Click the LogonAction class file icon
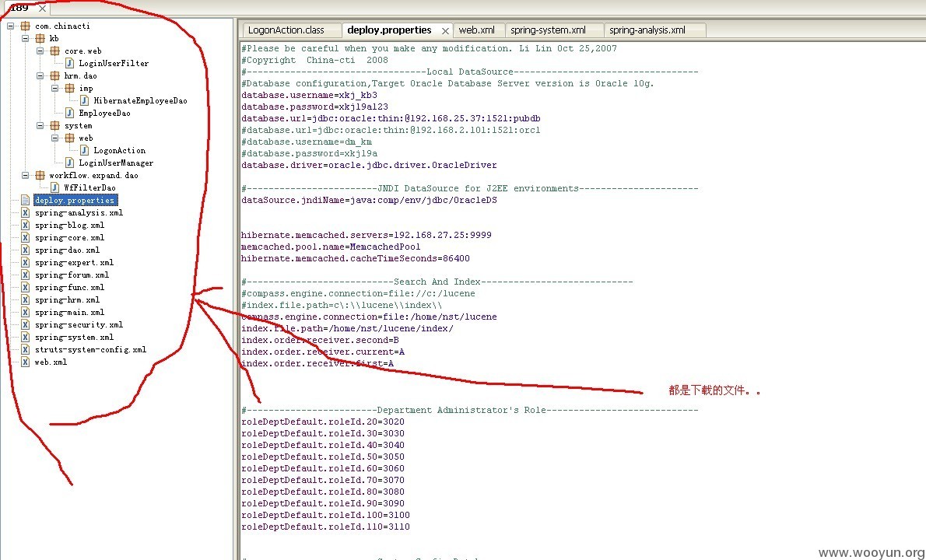Viewport: 926px width, 560px height. 85,150
